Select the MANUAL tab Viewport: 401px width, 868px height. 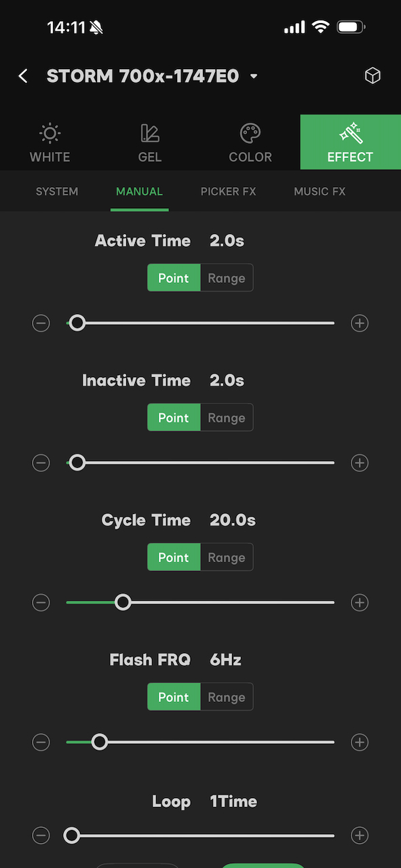click(x=139, y=191)
